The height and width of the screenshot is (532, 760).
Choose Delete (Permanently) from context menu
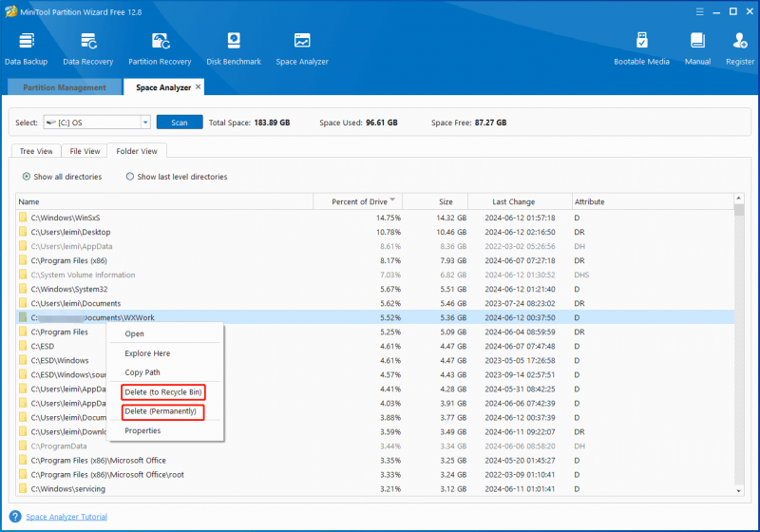pyautogui.click(x=162, y=411)
